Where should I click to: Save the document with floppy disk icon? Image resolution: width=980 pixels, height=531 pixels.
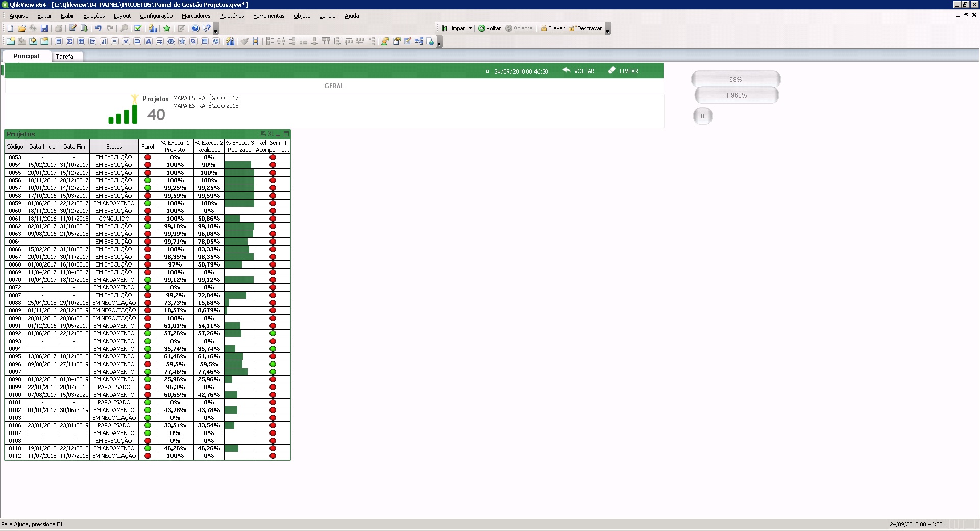pyautogui.click(x=44, y=28)
